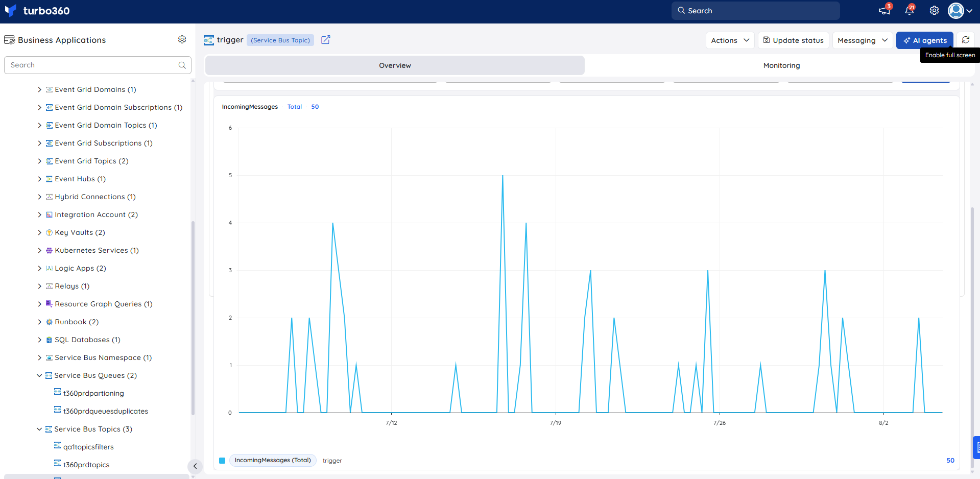The height and width of the screenshot is (479, 980).
Task: Click the Resource Graph Queries icon
Action: pyautogui.click(x=49, y=304)
